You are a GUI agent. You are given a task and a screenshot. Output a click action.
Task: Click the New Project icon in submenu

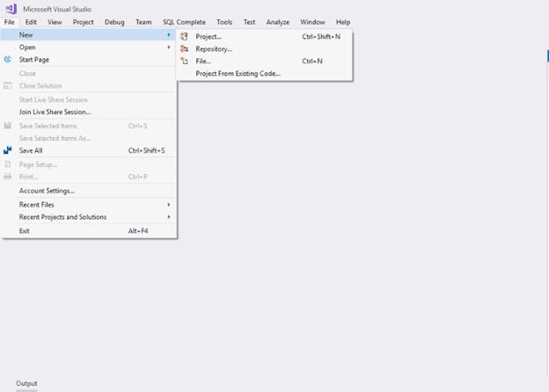(184, 36)
